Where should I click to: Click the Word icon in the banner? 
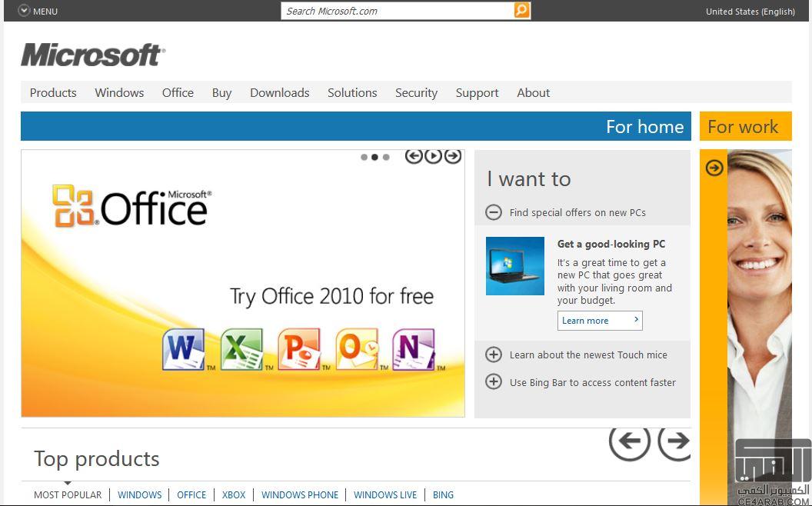183,350
